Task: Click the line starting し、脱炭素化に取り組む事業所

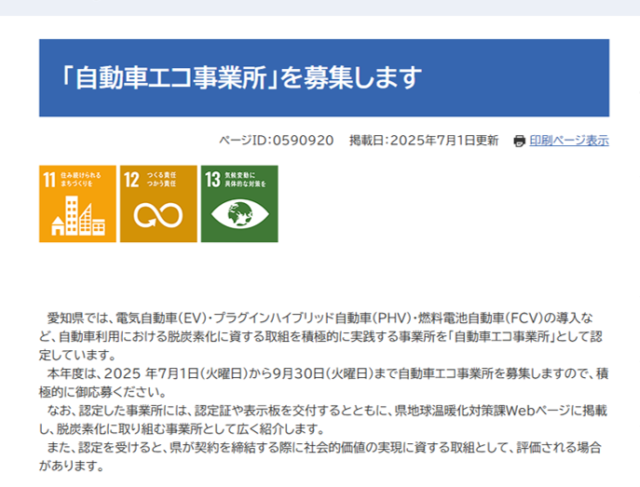Action: (182, 429)
